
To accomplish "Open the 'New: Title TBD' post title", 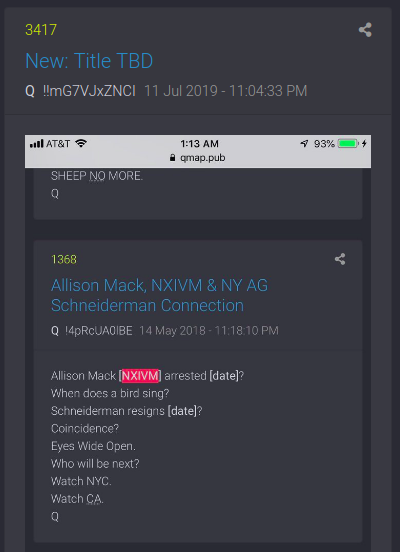I will 89,61.
